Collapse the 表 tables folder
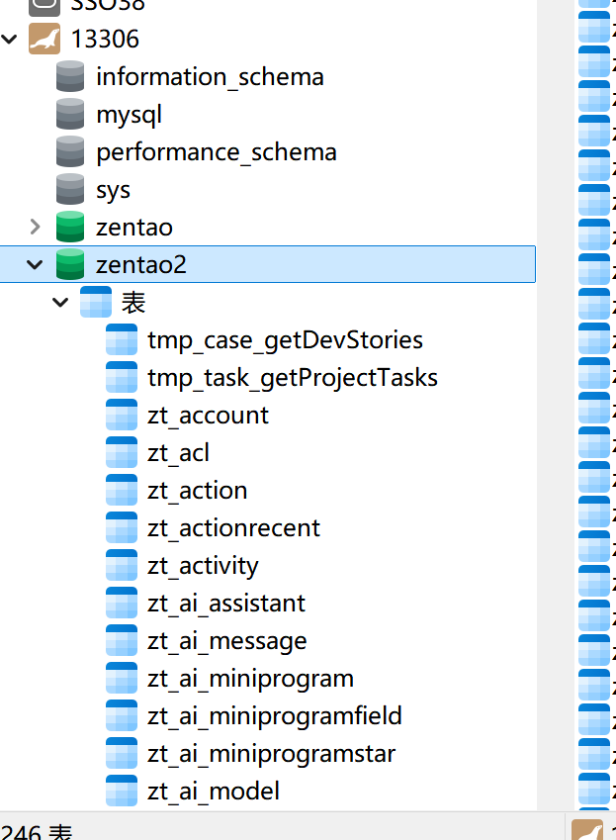616x840 pixels. coord(60,302)
